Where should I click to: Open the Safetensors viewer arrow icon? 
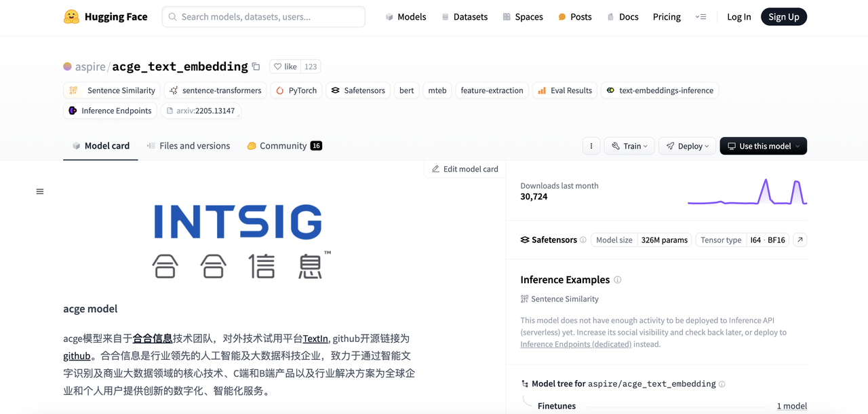click(x=800, y=240)
